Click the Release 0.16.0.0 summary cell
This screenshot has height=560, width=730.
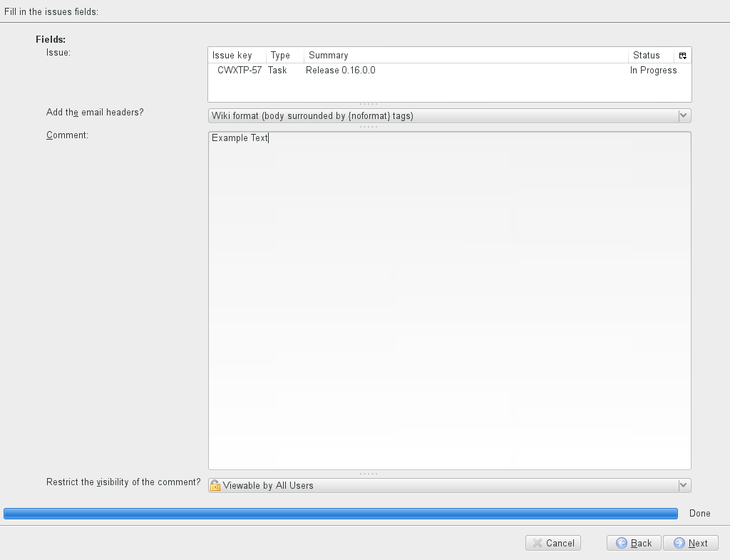(340, 71)
